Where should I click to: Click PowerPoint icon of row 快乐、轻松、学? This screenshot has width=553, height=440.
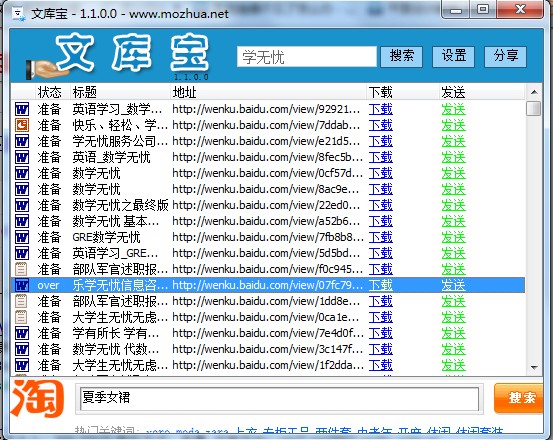pos(22,125)
